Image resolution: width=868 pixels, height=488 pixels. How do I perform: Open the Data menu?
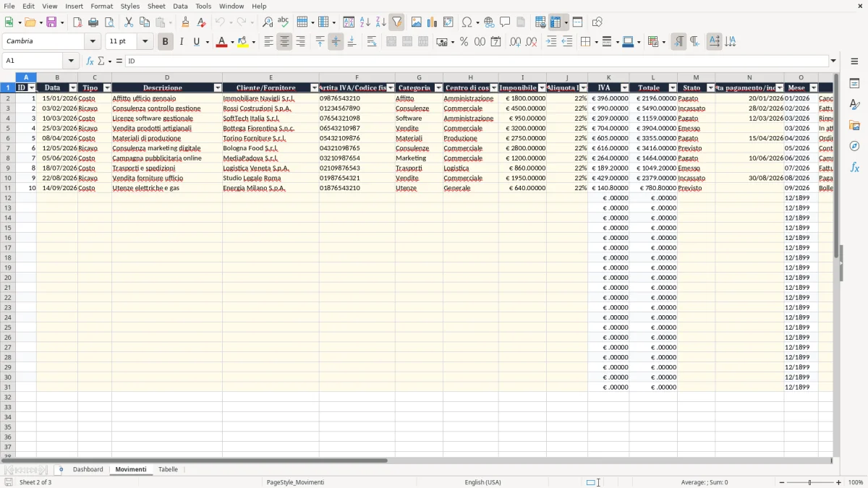[180, 6]
